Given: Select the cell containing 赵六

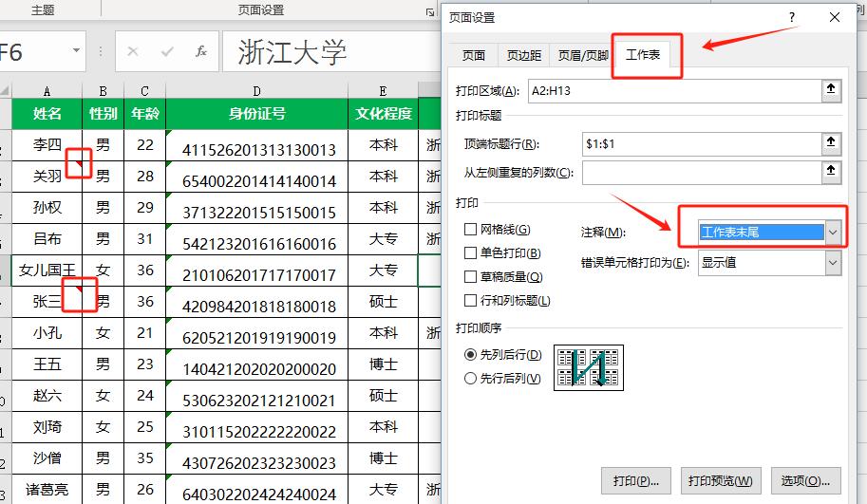Looking at the screenshot, I should tap(47, 396).
